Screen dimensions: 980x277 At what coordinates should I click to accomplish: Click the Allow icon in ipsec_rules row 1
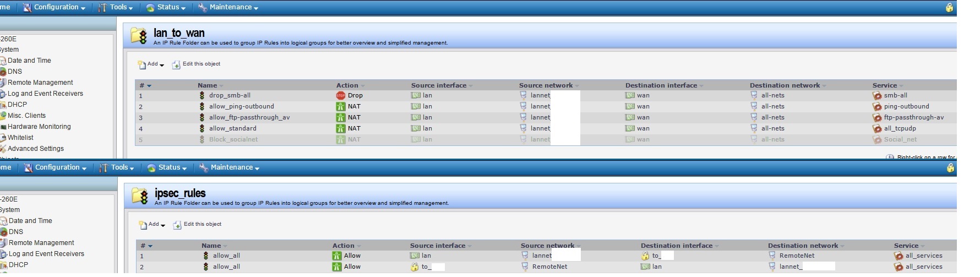pyautogui.click(x=337, y=256)
